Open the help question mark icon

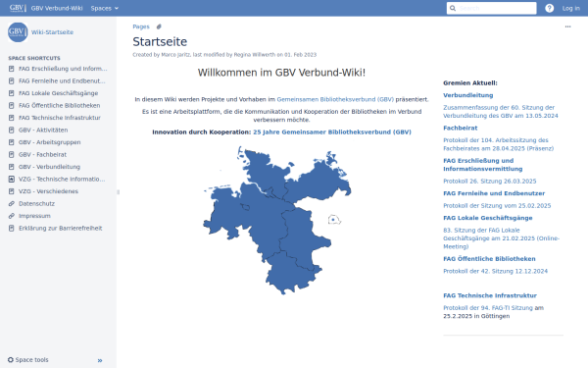(549, 8)
